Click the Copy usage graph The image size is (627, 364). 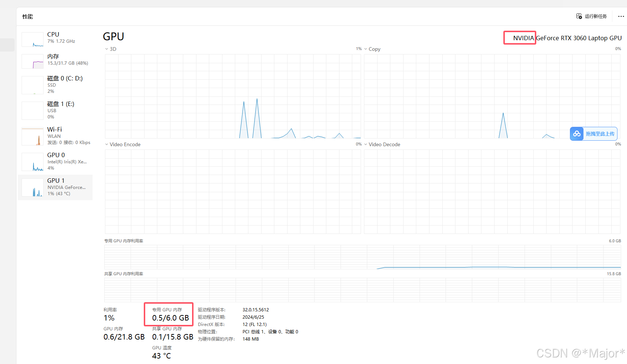point(492,96)
